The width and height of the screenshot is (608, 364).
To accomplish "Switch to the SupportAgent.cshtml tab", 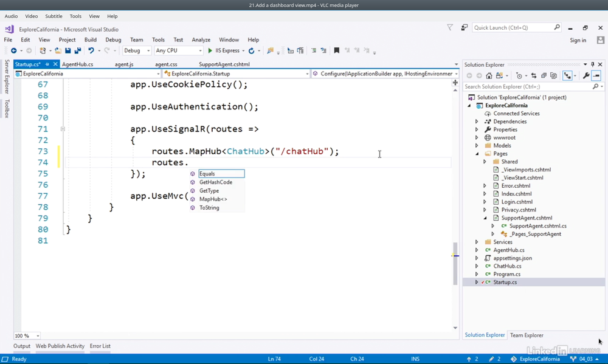I will point(224,64).
